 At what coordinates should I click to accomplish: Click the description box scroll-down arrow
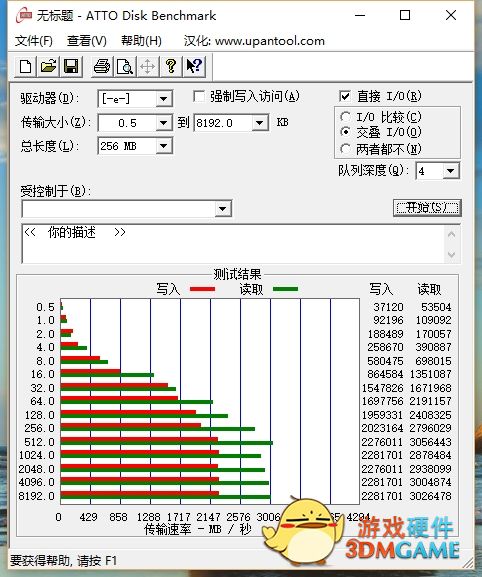coord(451,254)
